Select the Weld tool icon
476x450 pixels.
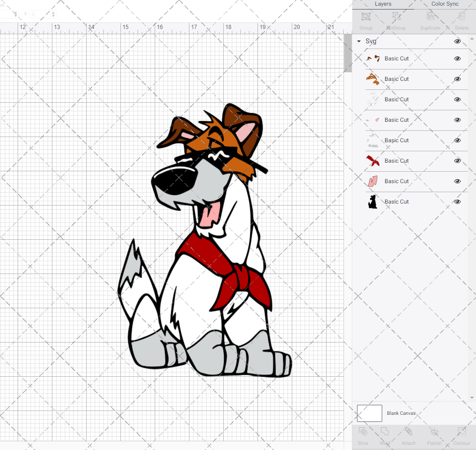(x=385, y=431)
